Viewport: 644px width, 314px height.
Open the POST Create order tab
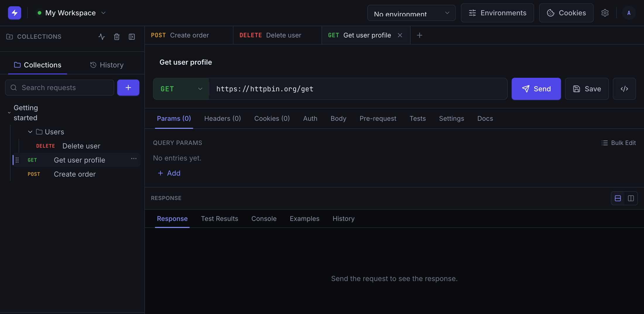point(189,35)
